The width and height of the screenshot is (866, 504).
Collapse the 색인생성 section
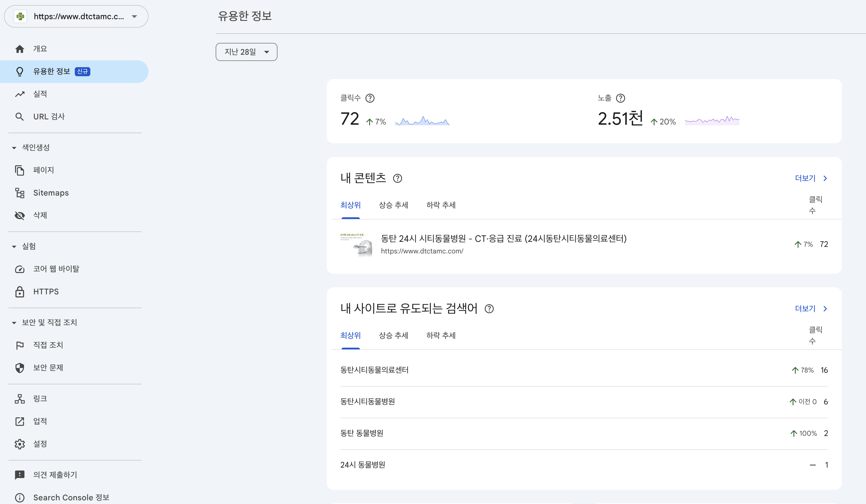[x=14, y=147]
